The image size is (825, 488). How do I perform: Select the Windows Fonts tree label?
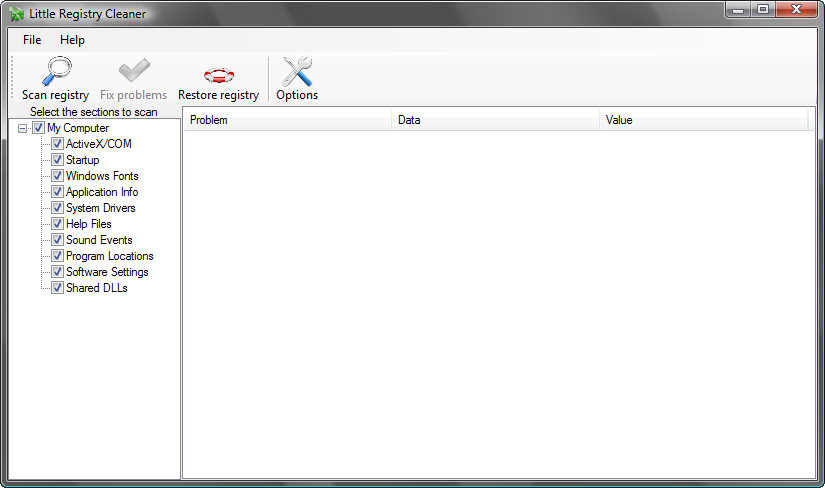pos(102,176)
